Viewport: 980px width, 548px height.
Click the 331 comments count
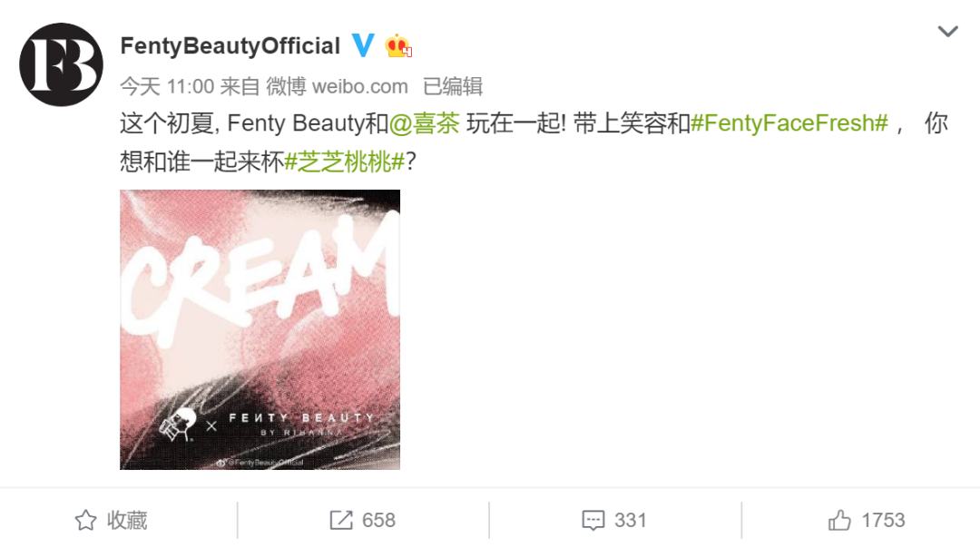click(630, 520)
